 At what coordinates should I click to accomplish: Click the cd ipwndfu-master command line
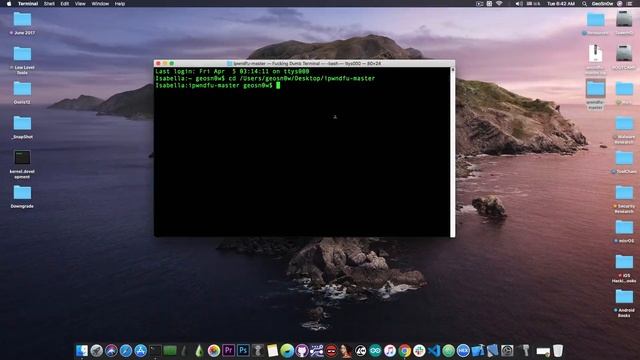click(265, 78)
